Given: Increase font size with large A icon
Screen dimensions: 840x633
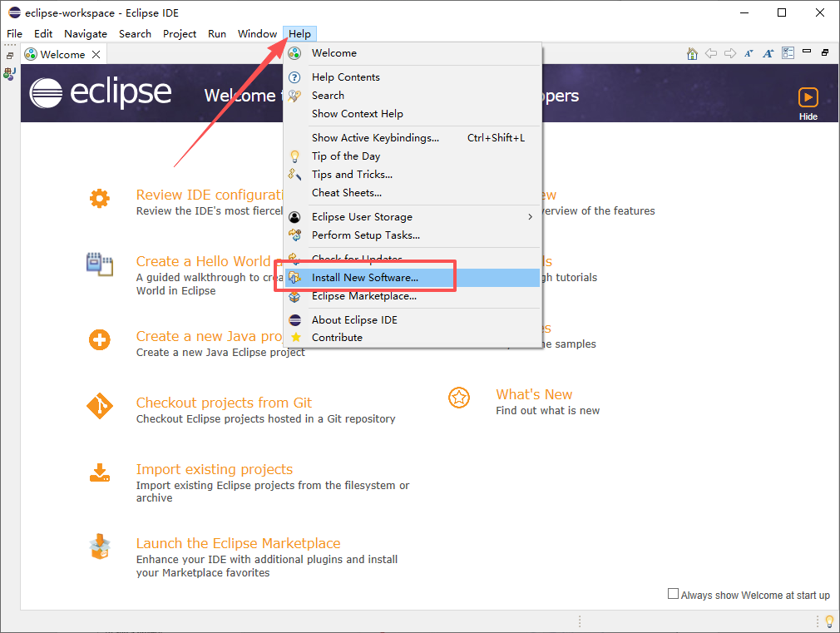Looking at the screenshot, I should click(768, 53).
